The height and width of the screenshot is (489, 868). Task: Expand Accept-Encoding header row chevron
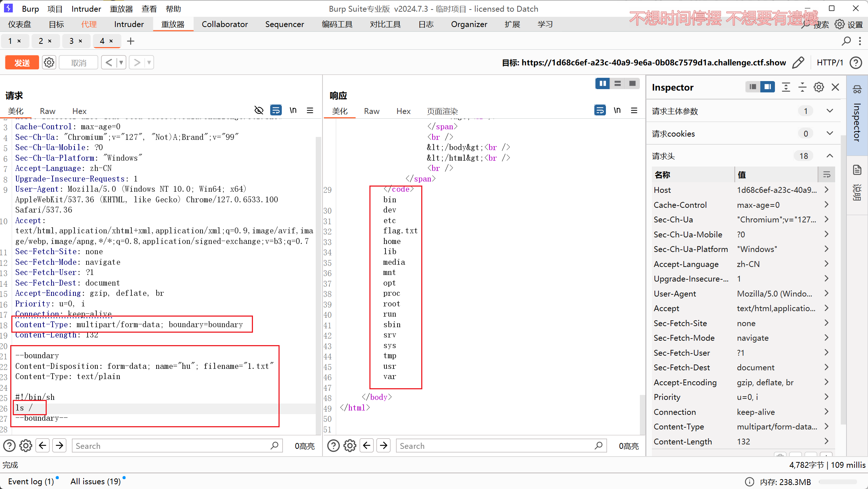pos(826,382)
